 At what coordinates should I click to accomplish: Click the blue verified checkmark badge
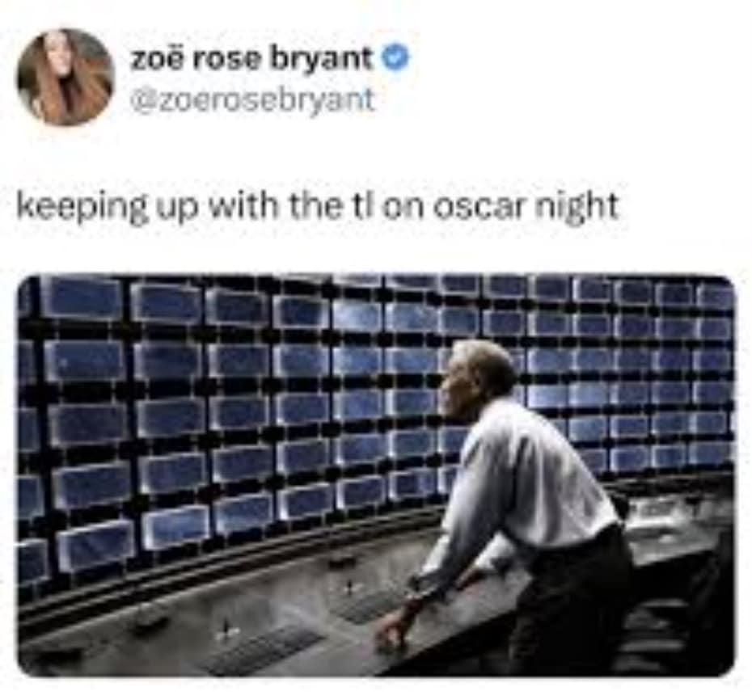[x=395, y=59]
